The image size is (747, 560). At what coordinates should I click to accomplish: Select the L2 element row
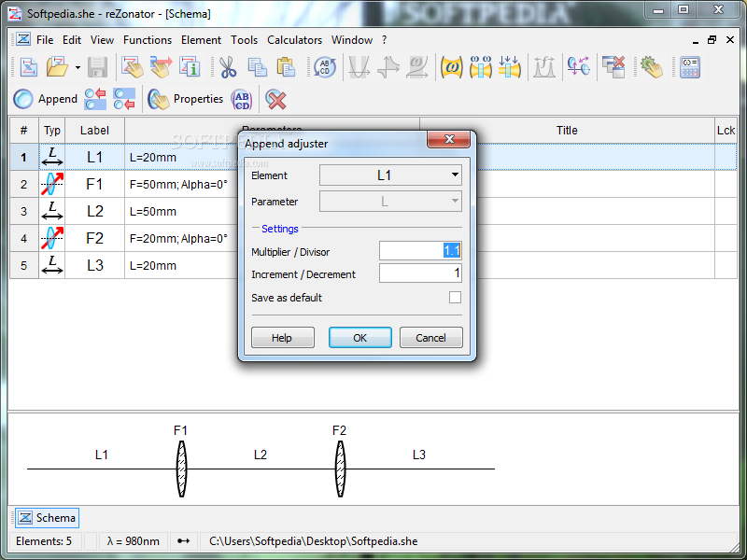(373, 212)
